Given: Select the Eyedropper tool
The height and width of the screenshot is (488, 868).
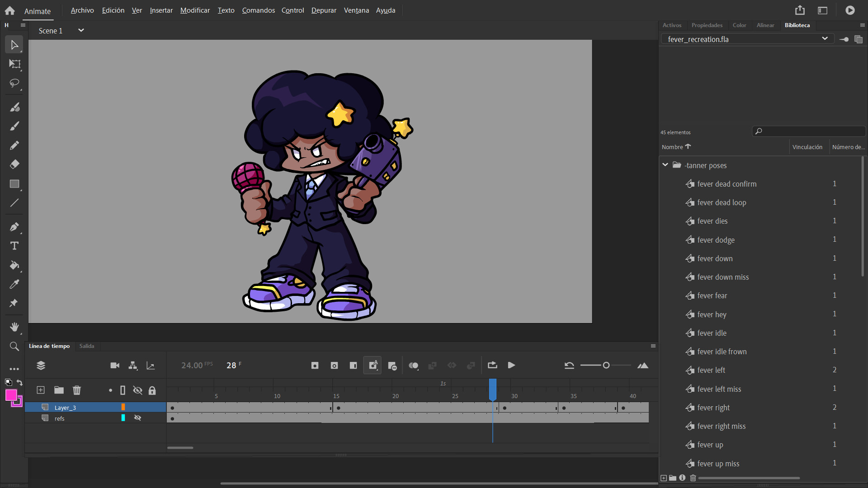Looking at the screenshot, I should [14, 284].
